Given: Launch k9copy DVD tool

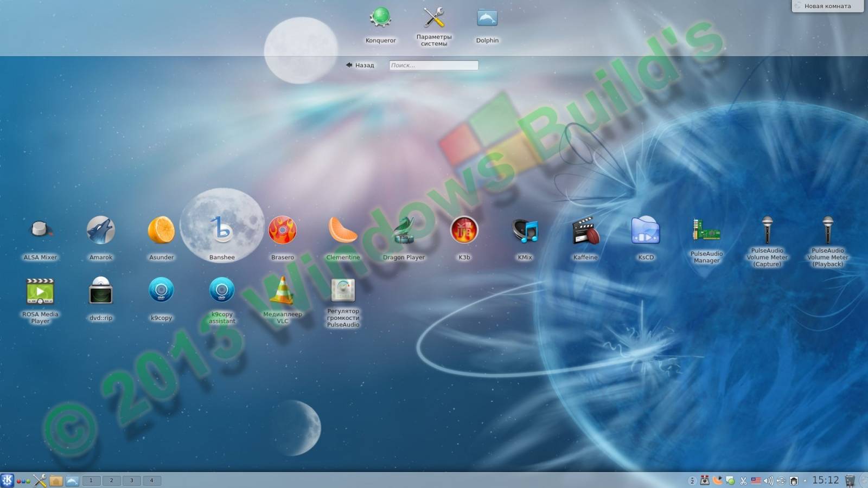Looking at the screenshot, I should (x=161, y=299).
